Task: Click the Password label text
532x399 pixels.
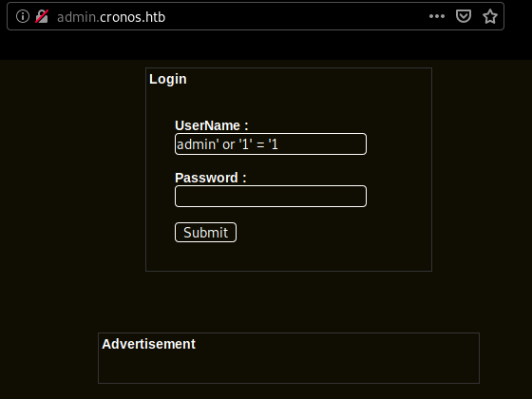Action: coord(210,178)
